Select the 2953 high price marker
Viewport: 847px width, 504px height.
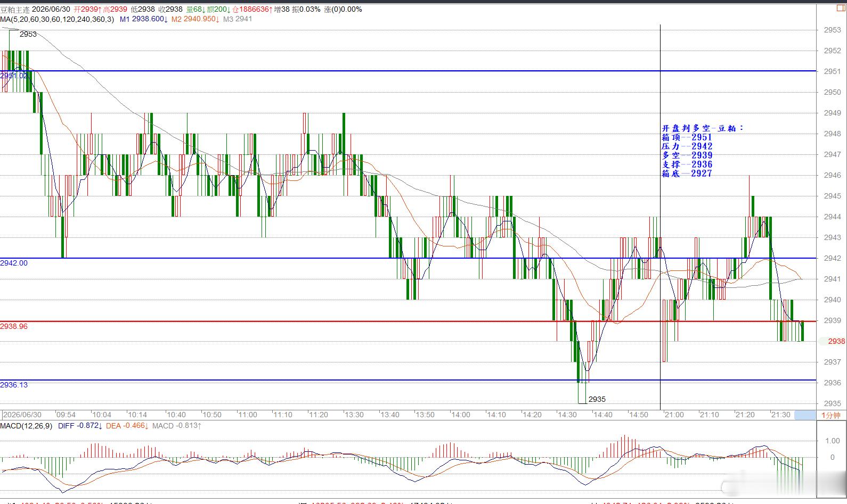pos(28,34)
